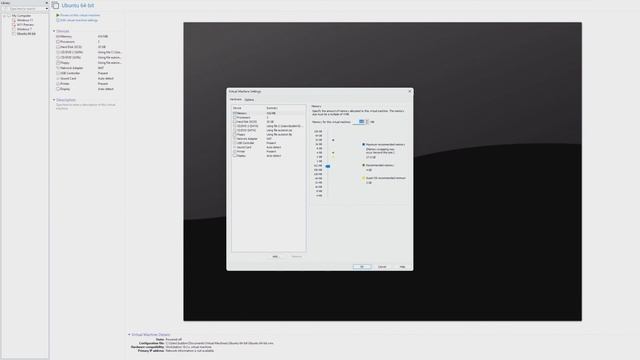Image resolution: width=640 pixels, height=360 pixels.
Task: Select the Floppy device in the dialog list
Action: point(269,134)
